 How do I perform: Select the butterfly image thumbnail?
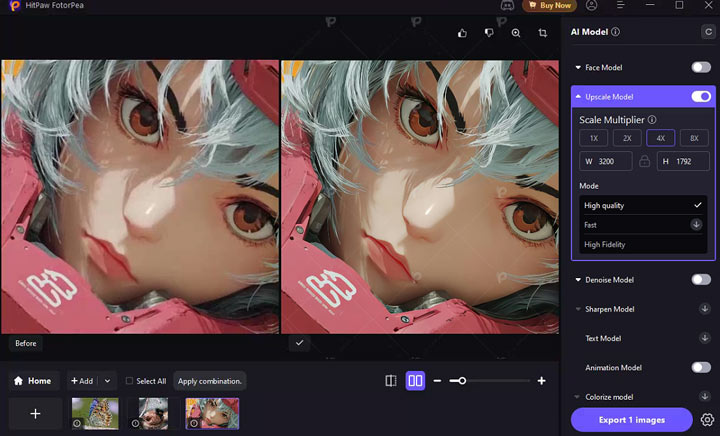point(95,414)
